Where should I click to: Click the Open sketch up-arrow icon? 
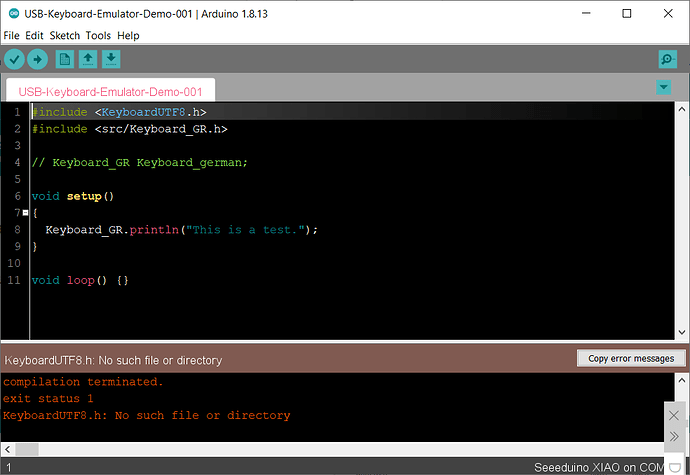click(88, 59)
